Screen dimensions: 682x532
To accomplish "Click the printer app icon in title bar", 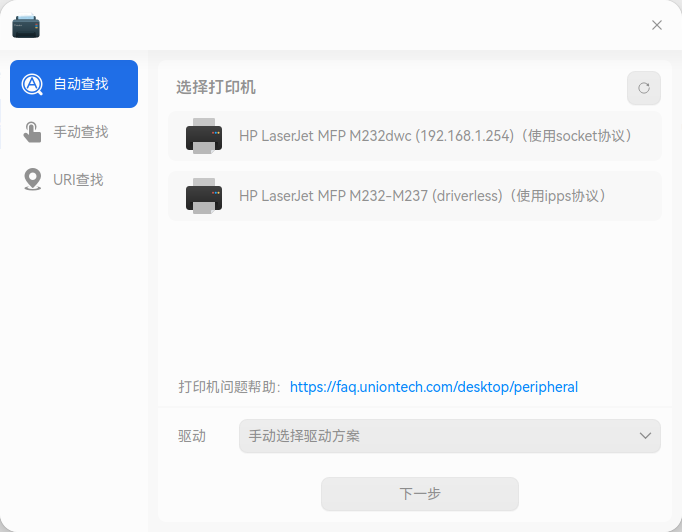I will click(x=26, y=25).
